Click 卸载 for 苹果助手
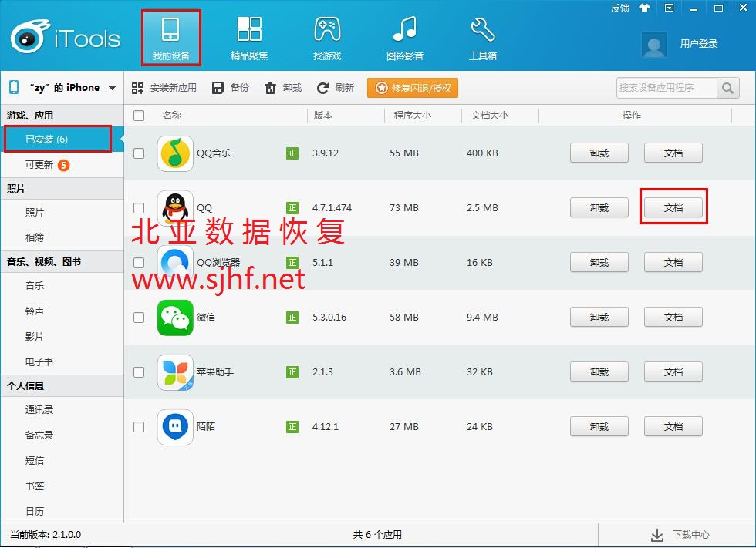This screenshot has height=548, width=756. (x=599, y=372)
